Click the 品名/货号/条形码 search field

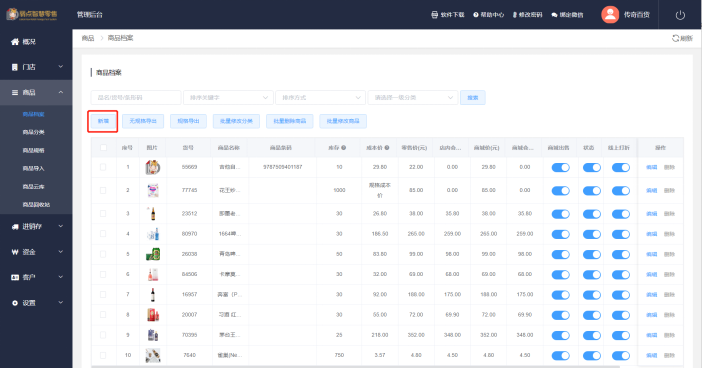pos(136,97)
